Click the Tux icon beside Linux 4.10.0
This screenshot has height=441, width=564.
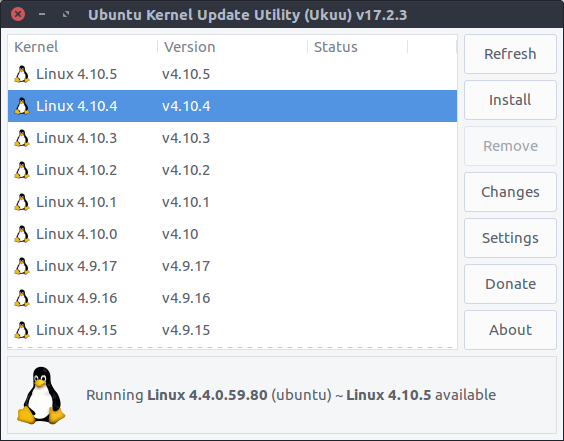pos(22,234)
